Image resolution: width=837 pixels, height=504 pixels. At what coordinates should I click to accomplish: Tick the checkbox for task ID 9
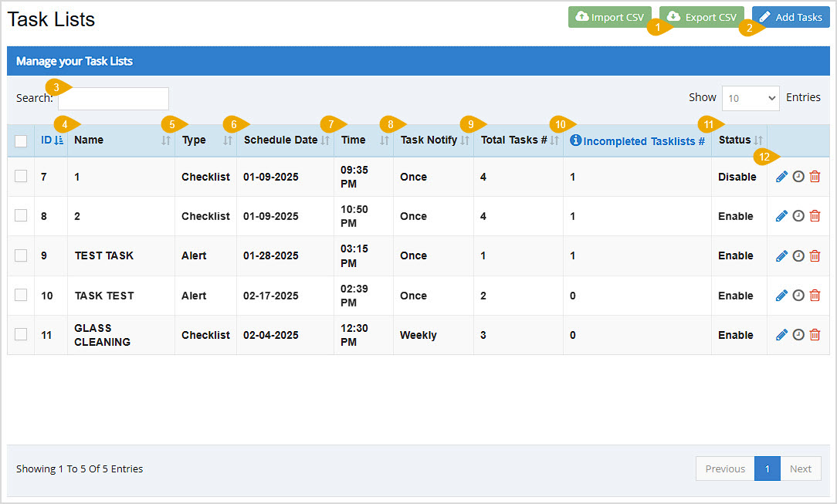click(21, 255)
